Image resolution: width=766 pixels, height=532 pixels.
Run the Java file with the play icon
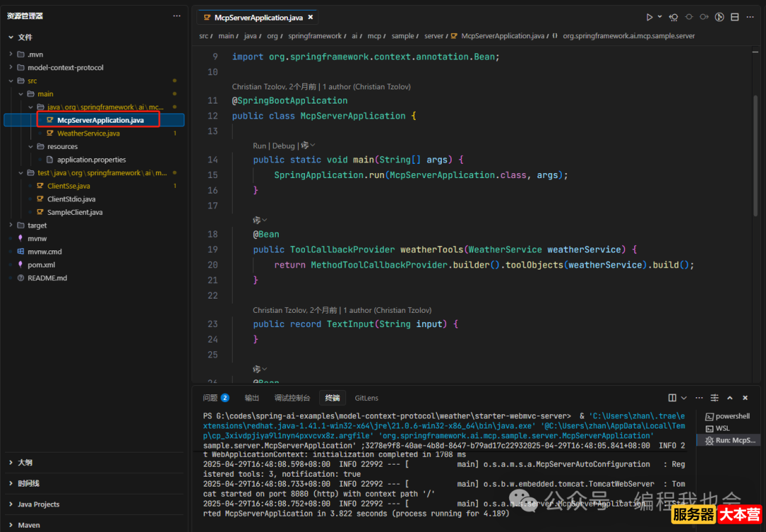pyautogui.click(x=649, y=17)
